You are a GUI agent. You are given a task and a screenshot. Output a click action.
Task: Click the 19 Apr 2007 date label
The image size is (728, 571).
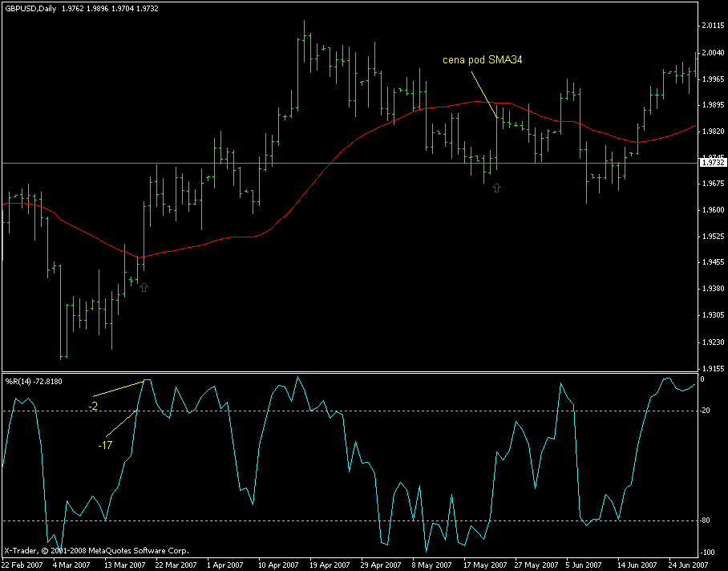[x=330, y=565]
